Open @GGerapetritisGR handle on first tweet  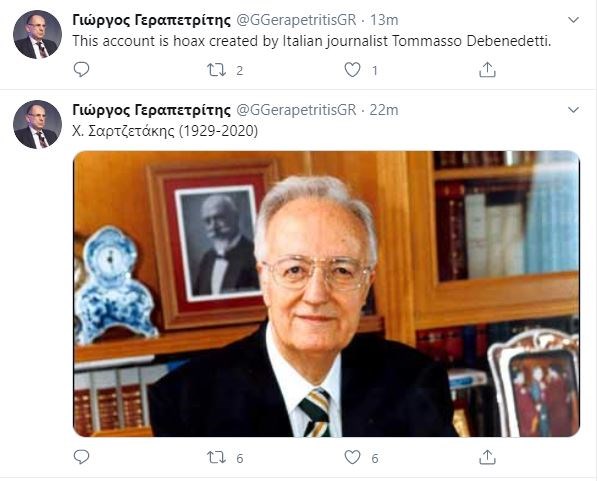click(296, 20)
